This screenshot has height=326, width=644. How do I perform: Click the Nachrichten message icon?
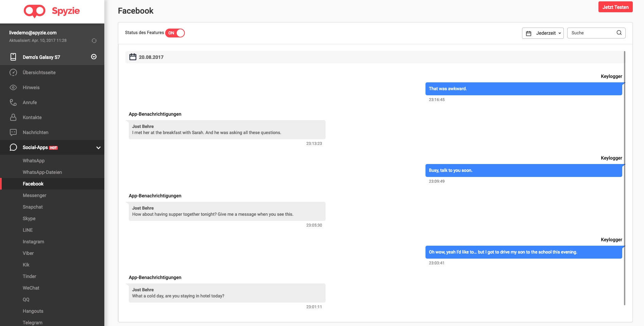[13, 132]
